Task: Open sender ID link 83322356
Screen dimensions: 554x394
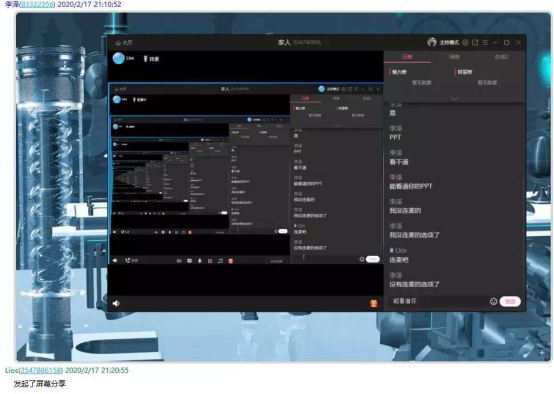Action: click(x=37, y=5)
